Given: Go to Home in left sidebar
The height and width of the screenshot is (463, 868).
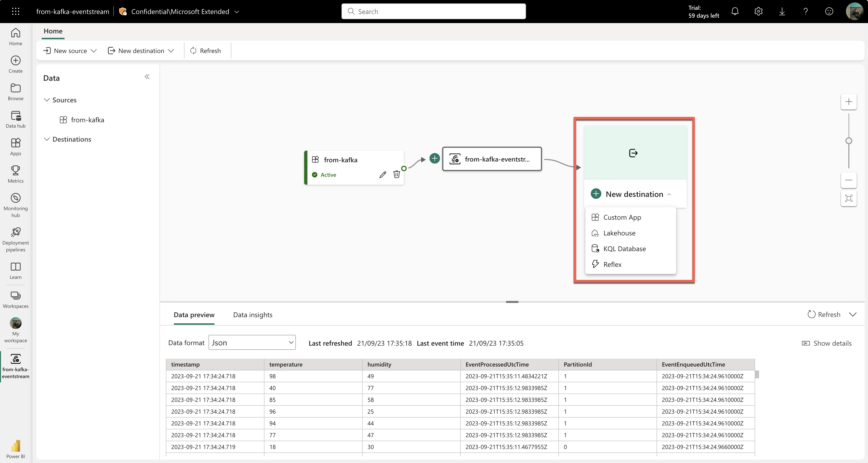Looking at the screenshot, I should point(15,37).
